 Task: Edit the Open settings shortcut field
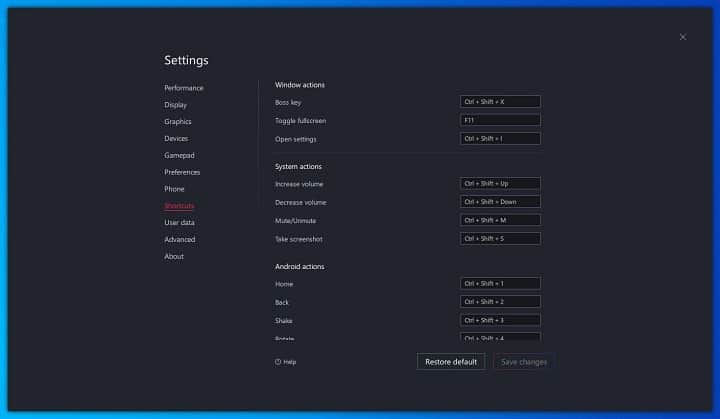point(500,139)
